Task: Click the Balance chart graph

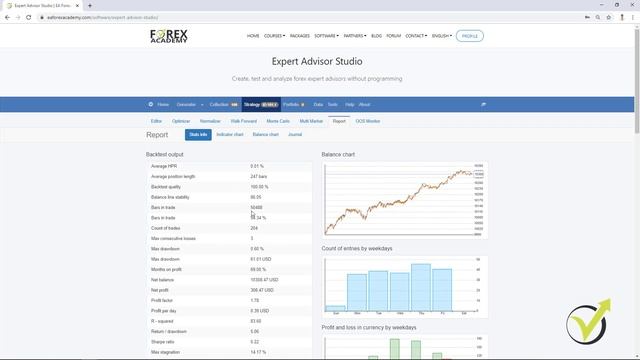Action: (x=404, y=200)
